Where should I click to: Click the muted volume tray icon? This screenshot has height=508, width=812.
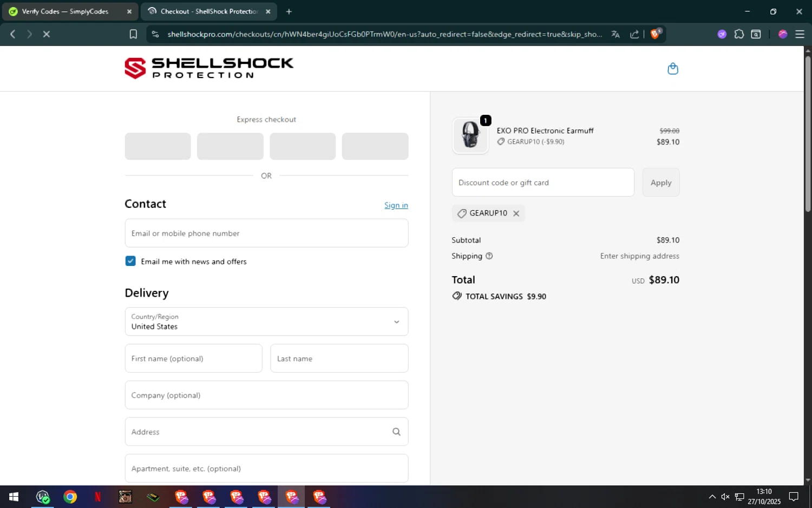click(725, 497)
